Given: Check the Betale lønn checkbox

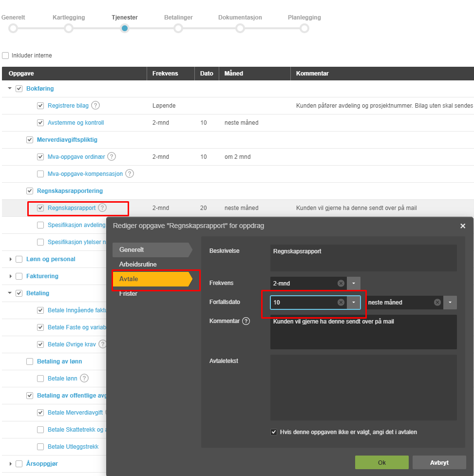Looking at the screenshot, I should tap(40, 378).
